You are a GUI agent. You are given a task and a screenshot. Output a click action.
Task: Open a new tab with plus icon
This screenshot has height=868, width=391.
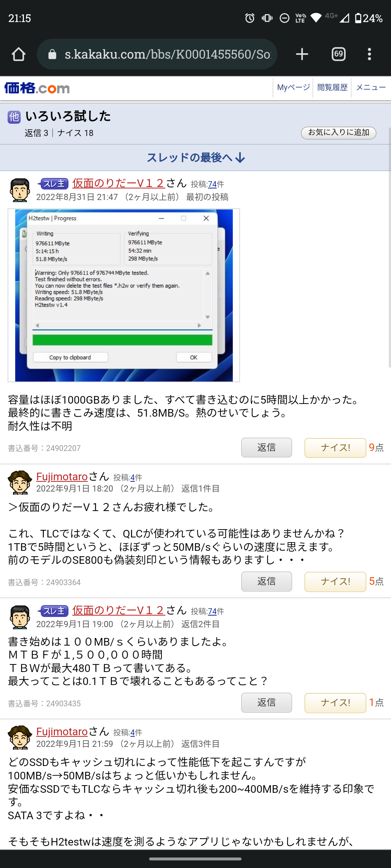[302, 54]
